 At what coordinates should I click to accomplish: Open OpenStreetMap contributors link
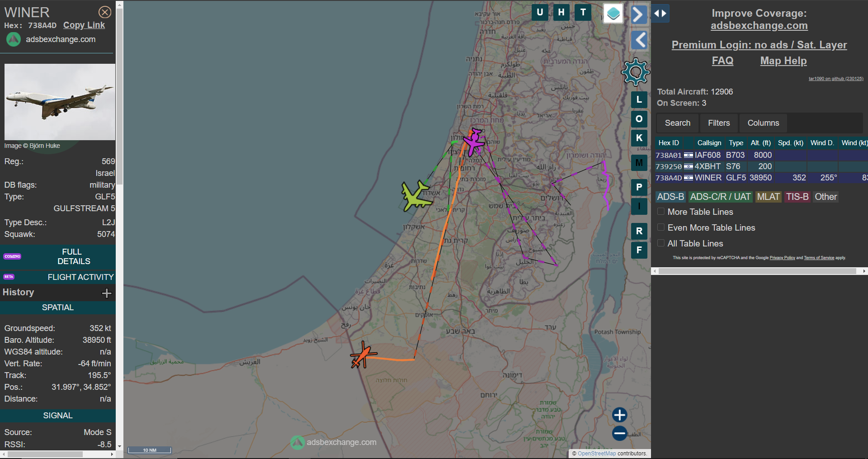596,454
